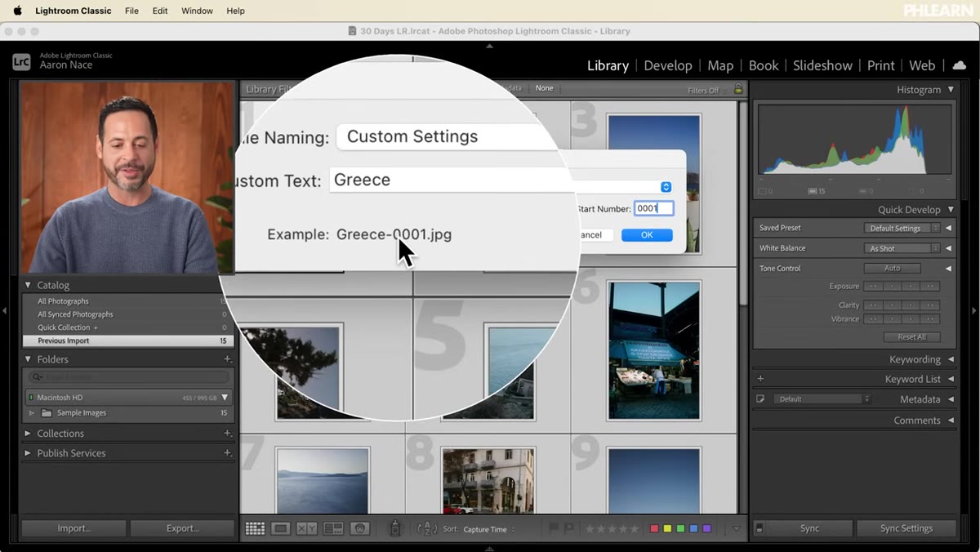Collapse the Macintosh HD volume

pyautogui.click(x=225, y=398)
